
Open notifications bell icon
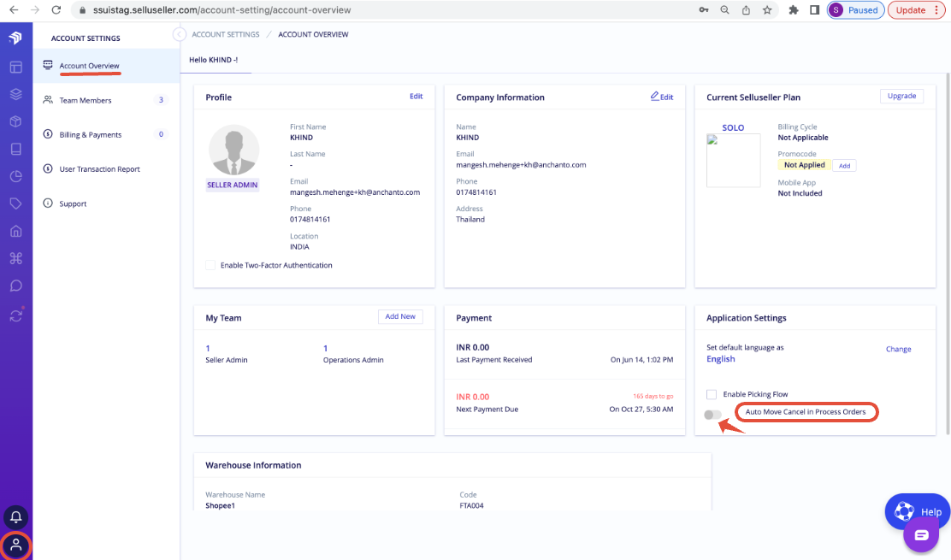[x=15, y=517]
